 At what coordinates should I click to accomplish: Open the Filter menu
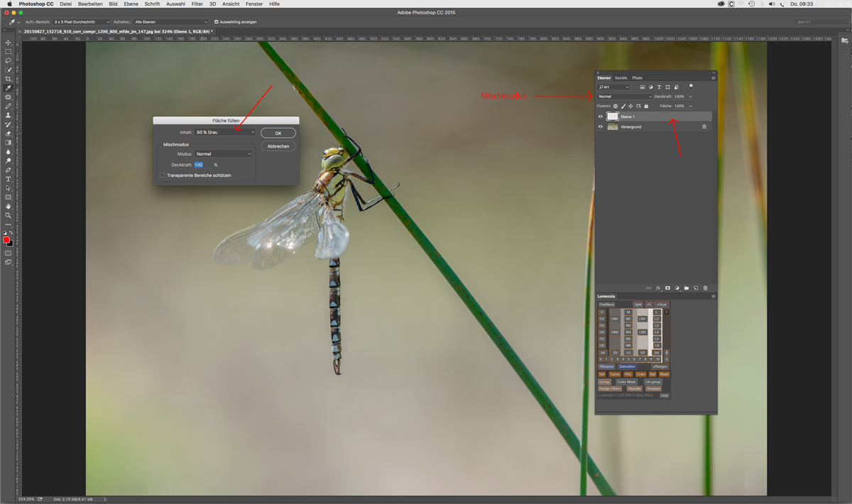(197, 4)
